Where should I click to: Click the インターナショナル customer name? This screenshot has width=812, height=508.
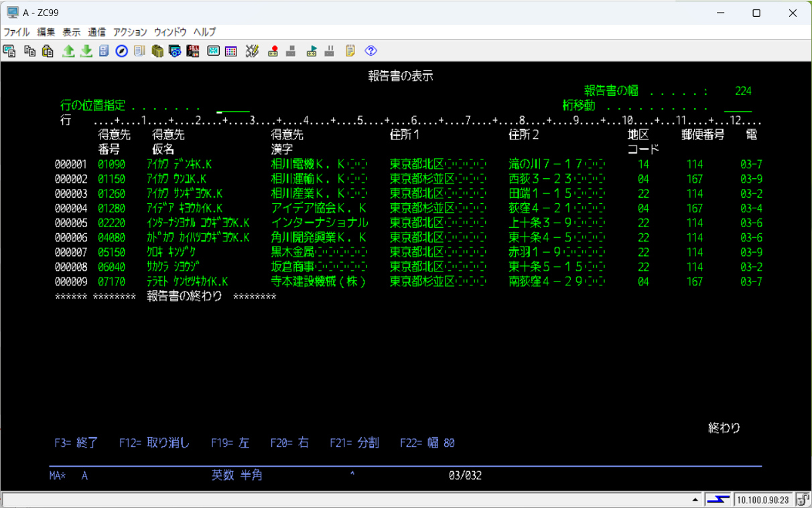[320, 223]
